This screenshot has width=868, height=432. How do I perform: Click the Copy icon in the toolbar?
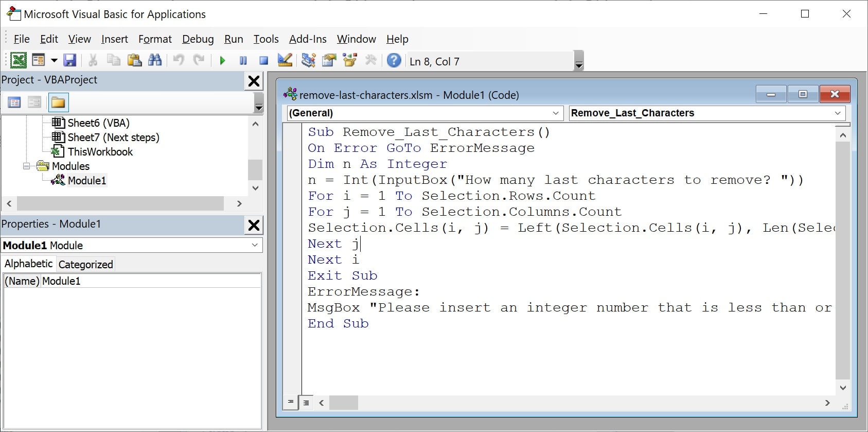pyautogui.click(x=114, y=61)
